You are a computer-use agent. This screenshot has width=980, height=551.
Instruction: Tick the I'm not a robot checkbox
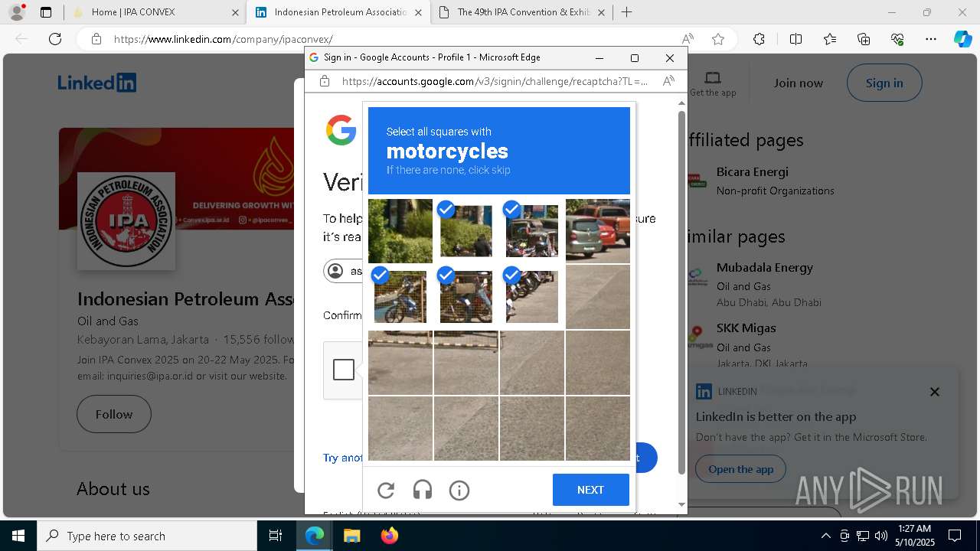click(x=344, y=370)
